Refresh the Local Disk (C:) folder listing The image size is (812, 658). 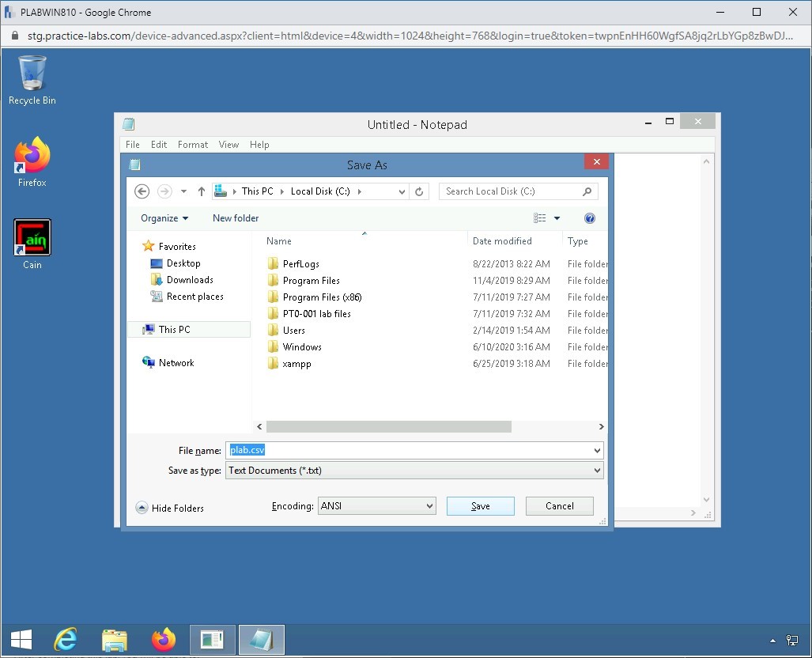(x=420, y=191)
